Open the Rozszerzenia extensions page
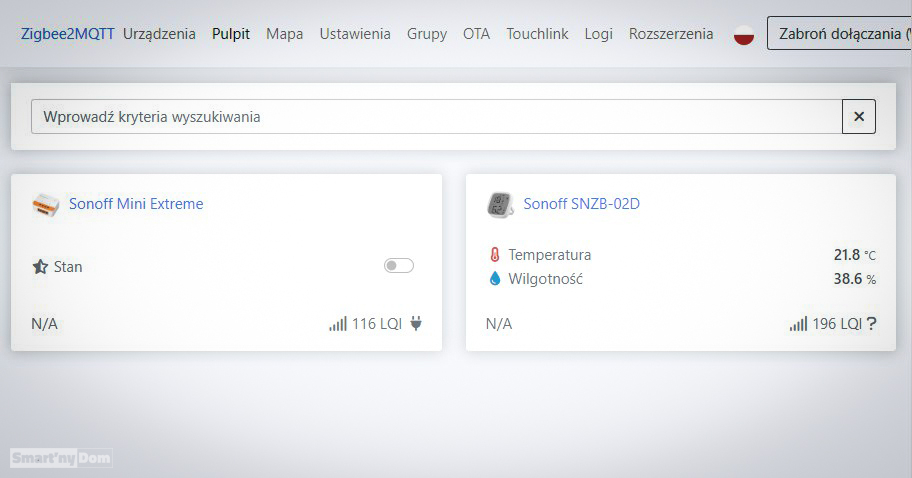 pyautogui.click(x=671, y=34)
